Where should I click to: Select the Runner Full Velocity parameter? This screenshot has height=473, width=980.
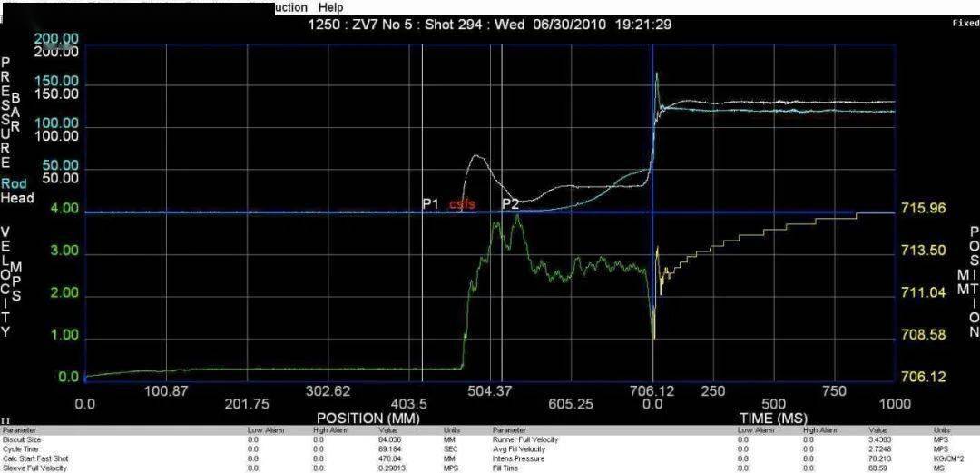pyautogui.click(x=525, y=439)
